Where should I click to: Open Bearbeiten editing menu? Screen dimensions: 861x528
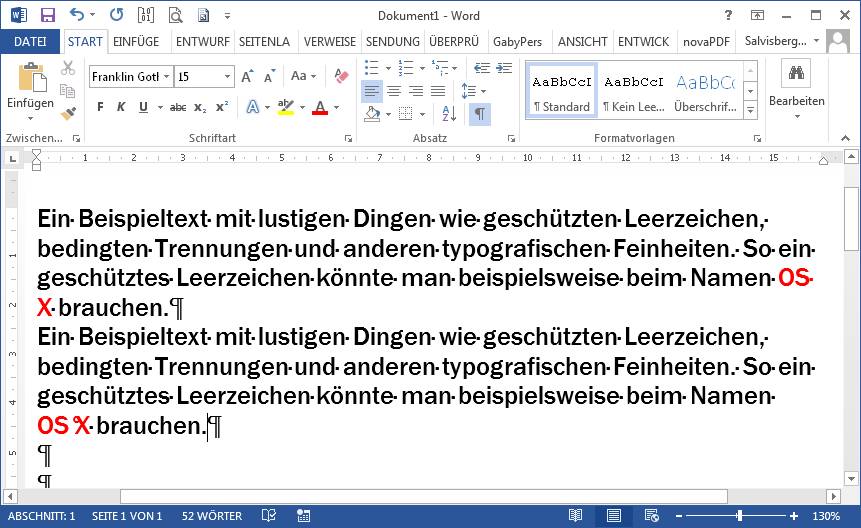tap(797, 91)
